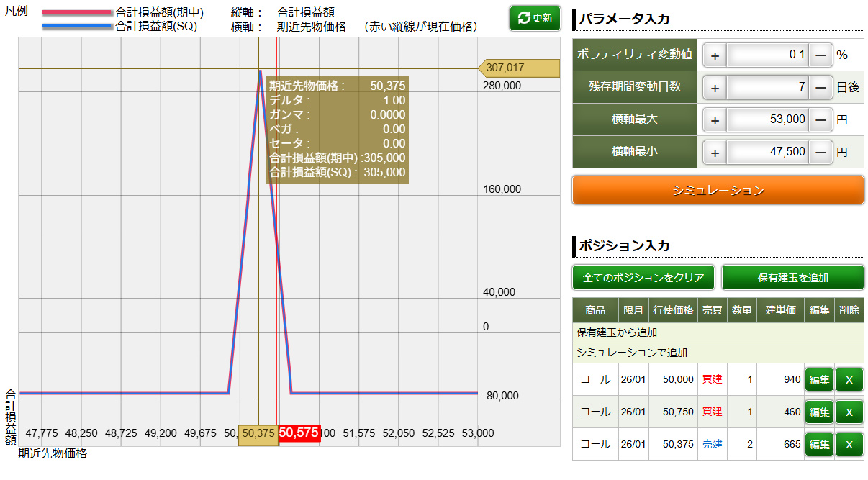Edit the 50,375 strike sold call
The height and width of the screenshot is (480, 868).
[x=819, y=445]
